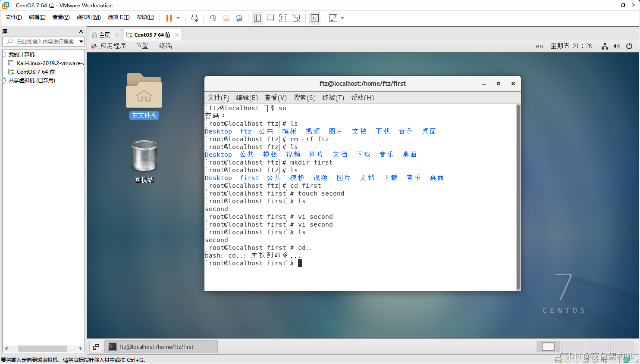
Task: Close the CentOS 7 64 位 tab
Action: point(177,35)
